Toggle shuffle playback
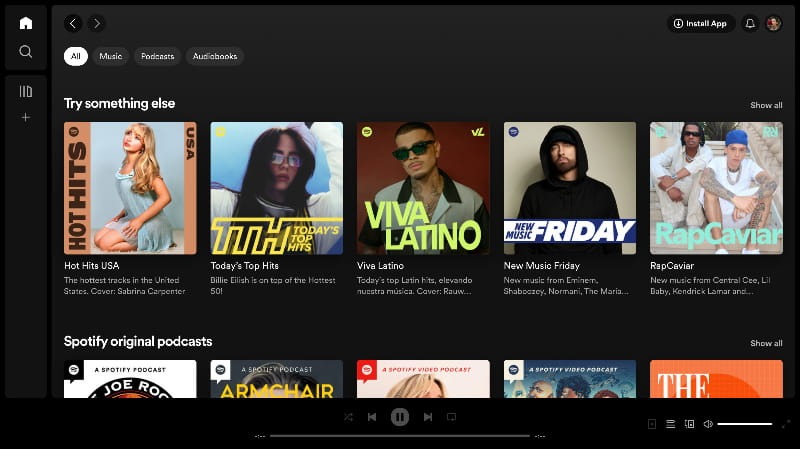This screenshot has height=449, width=800. pyautogui.click(x=348, y=417)
